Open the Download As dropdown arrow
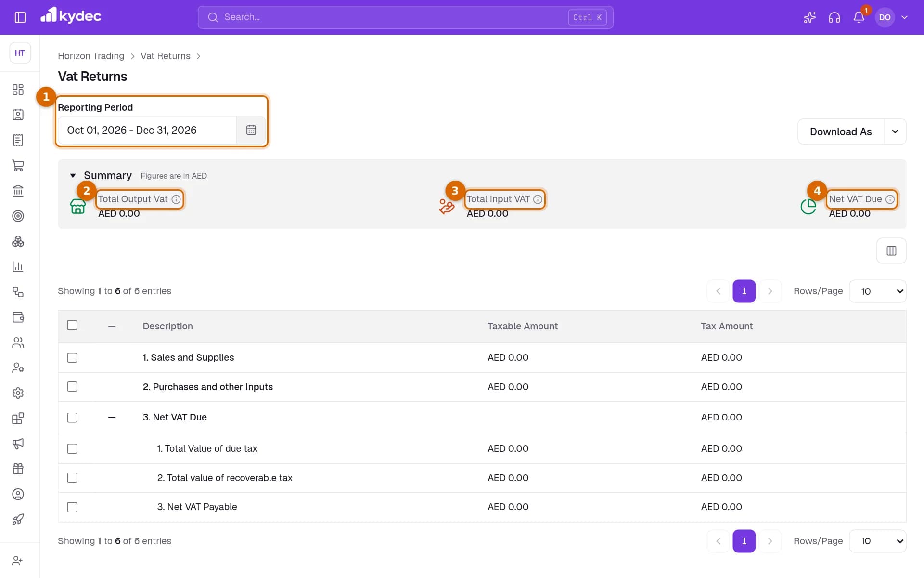Screen dimensions: 924x578 [895, 131]
